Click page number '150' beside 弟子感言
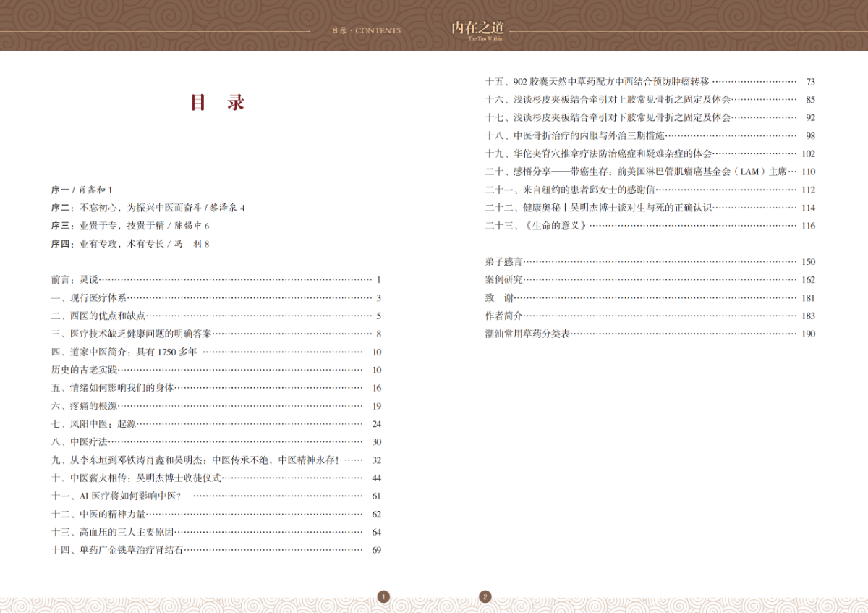The height and width of the screenshot is (613, 868). click(809, 262)
